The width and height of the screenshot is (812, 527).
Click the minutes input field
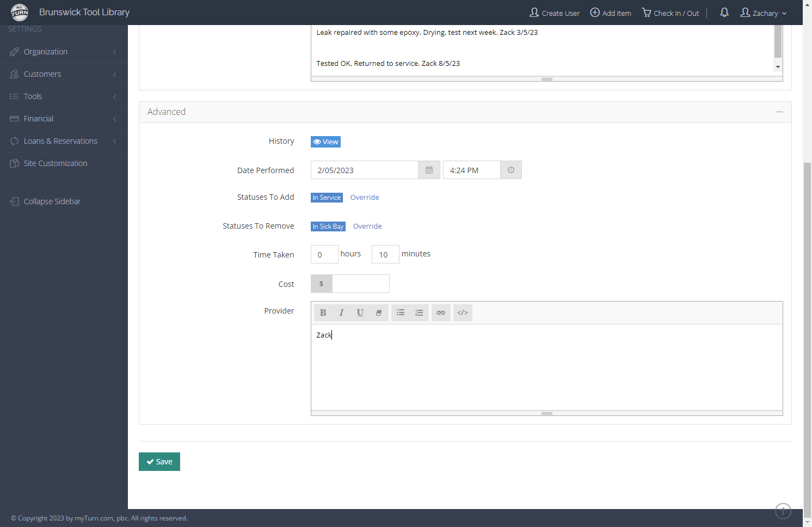(385, 254)
